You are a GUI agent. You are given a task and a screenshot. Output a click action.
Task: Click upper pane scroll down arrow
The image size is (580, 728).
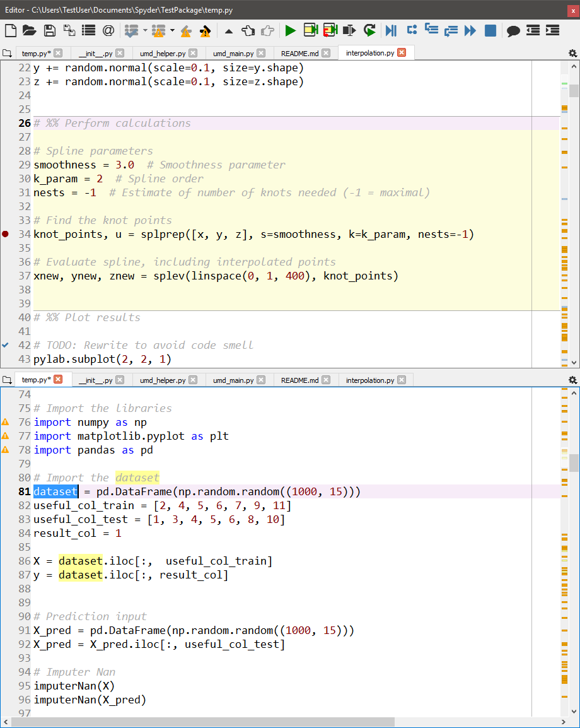tap(574, 362)
